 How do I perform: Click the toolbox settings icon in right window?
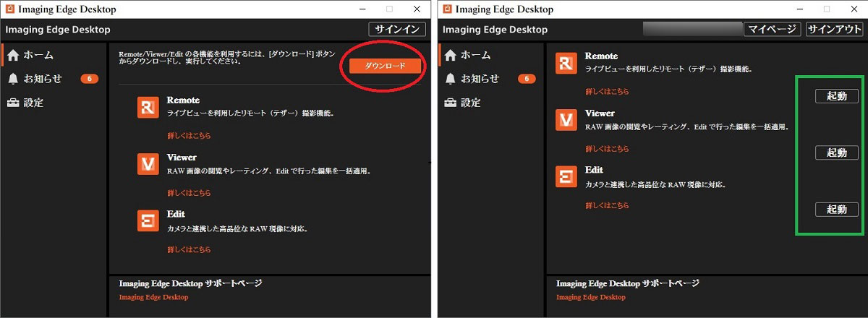point(451,103)
